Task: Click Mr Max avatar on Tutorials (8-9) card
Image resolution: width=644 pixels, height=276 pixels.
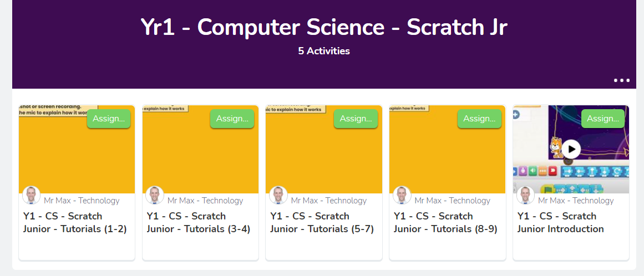Action: [402, 195]
